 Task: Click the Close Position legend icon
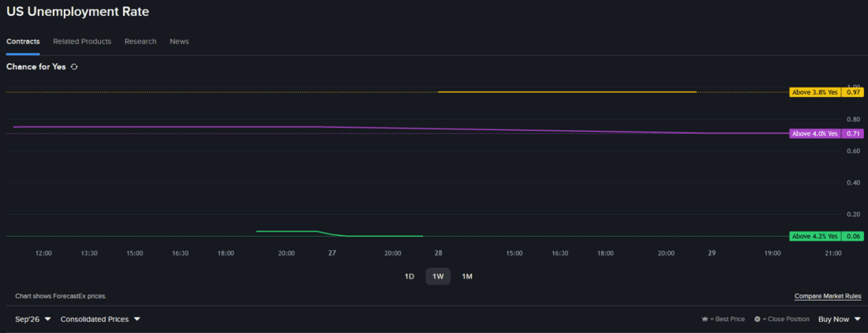758,319
